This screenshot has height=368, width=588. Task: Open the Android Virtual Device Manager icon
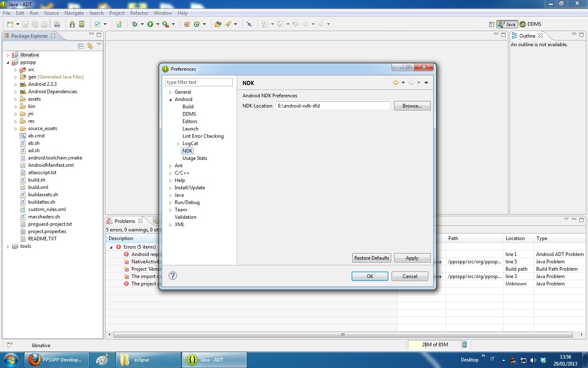coord(82,24)
